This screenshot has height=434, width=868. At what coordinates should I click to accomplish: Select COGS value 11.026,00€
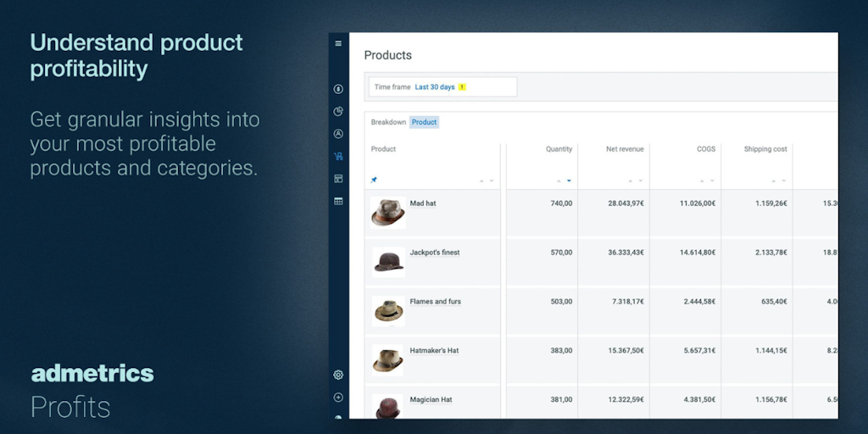click(698, 203)
